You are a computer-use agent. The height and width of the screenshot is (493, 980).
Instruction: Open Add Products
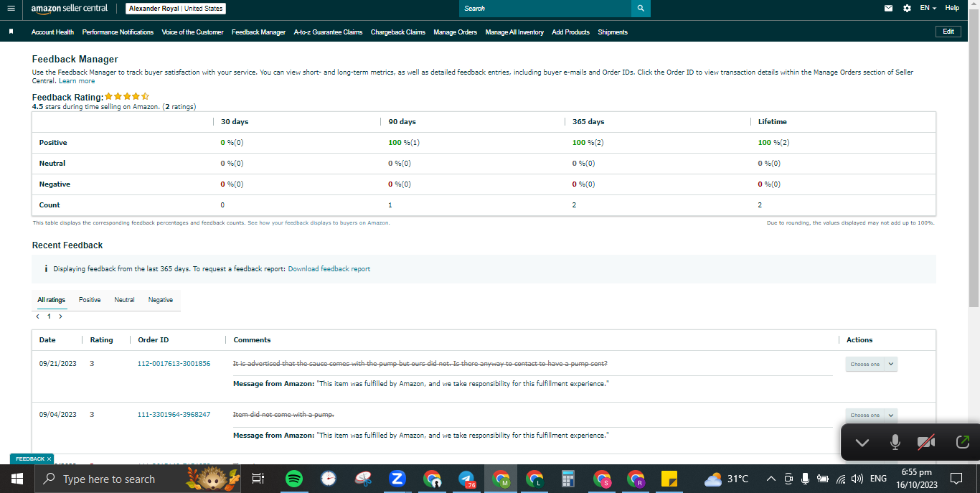pos(570,32)
